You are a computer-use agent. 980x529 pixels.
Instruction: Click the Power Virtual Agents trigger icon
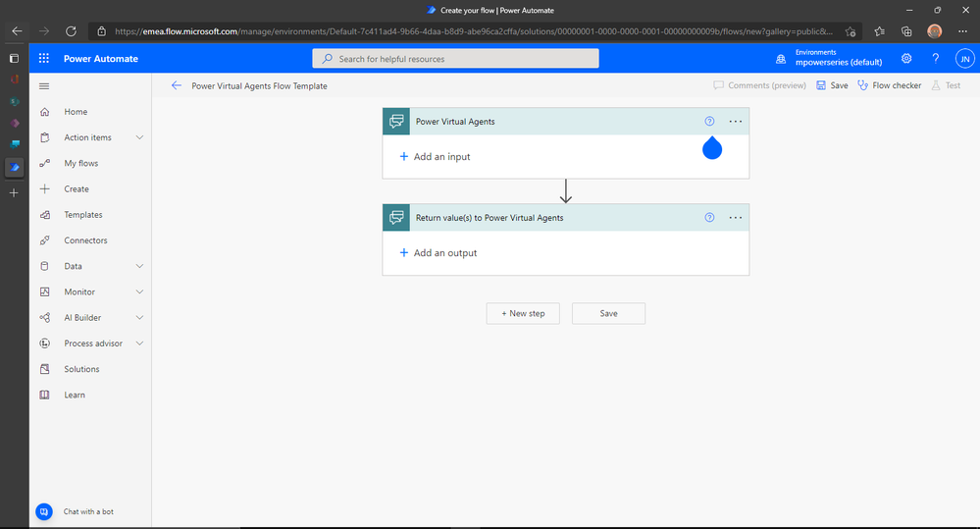pos(396,122)
